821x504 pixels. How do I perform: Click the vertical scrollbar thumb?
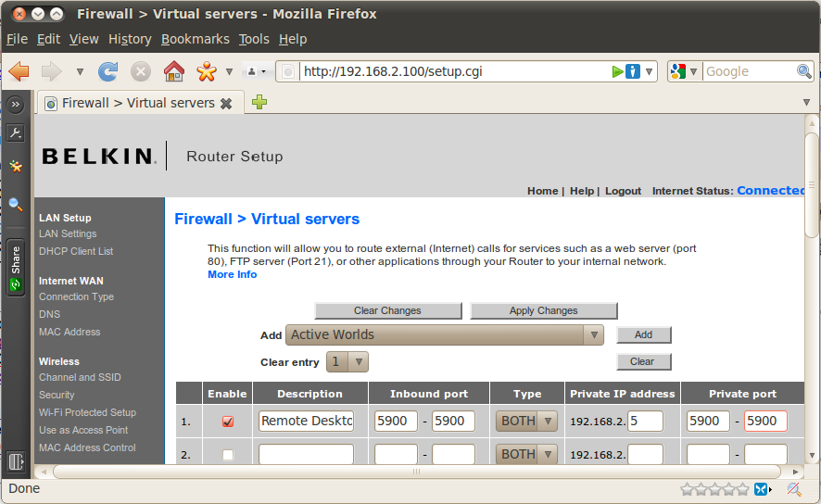tap(812, 184)
